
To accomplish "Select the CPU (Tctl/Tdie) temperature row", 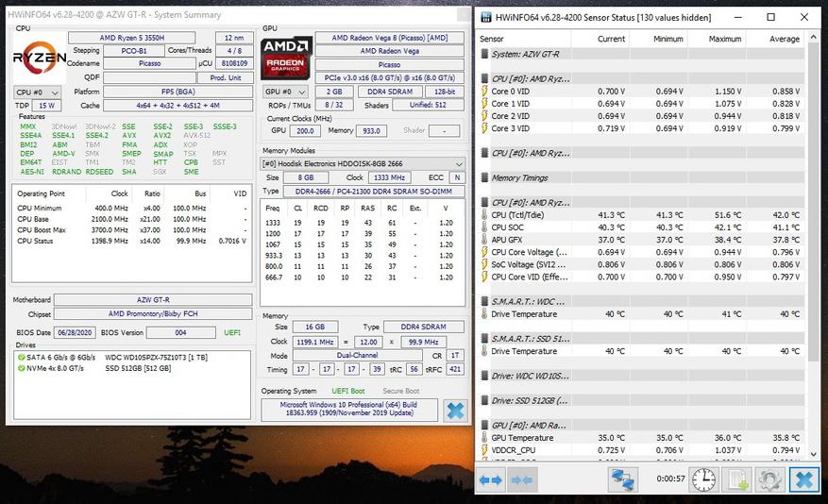I will pos(543,215).
